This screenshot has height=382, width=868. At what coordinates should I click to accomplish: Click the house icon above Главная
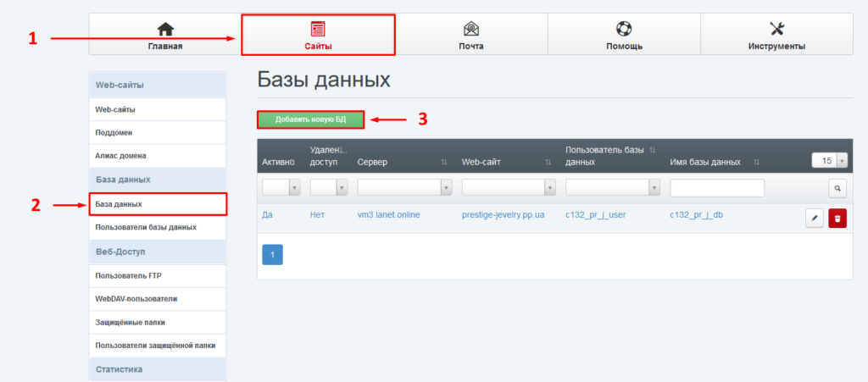coord(165,30)
